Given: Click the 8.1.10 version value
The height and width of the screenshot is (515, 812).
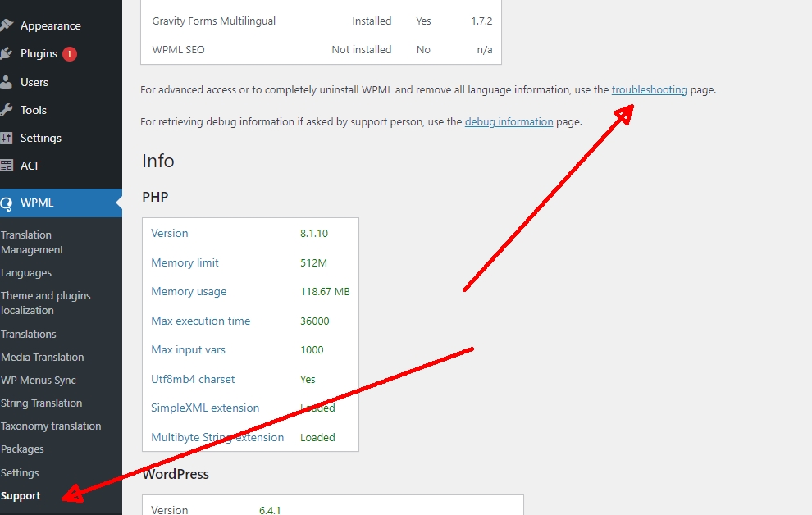Looking at the screenshot, I should click(x=314, y=233).
